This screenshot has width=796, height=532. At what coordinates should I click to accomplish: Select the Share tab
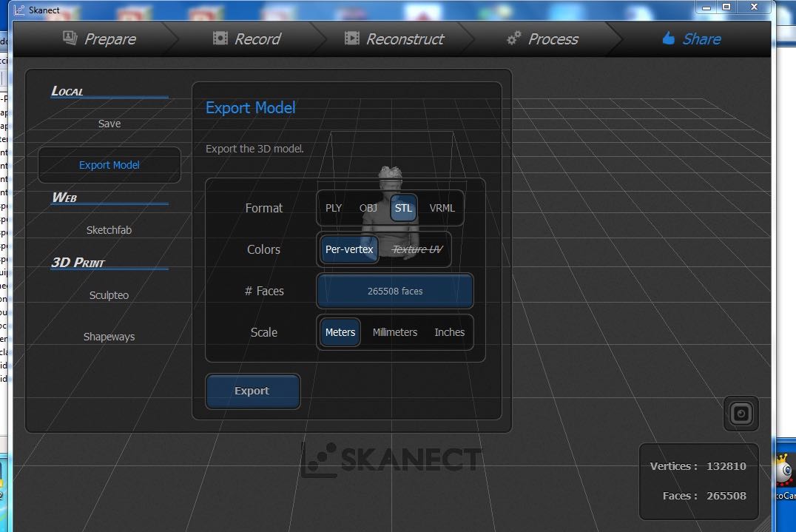coord(692,39)
